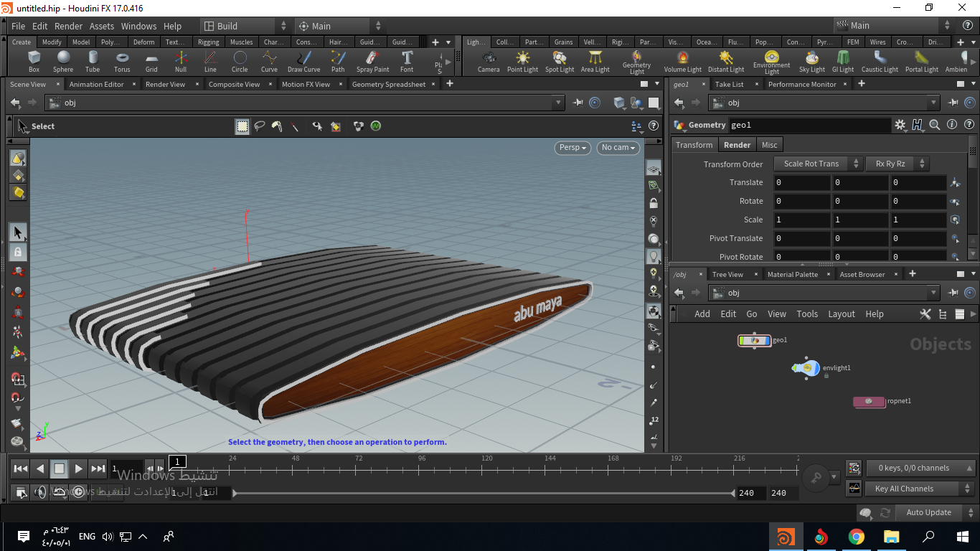The height and width of the screenshot is (551, 980).
Task: Add an Area Light
Action: [595, 61]
